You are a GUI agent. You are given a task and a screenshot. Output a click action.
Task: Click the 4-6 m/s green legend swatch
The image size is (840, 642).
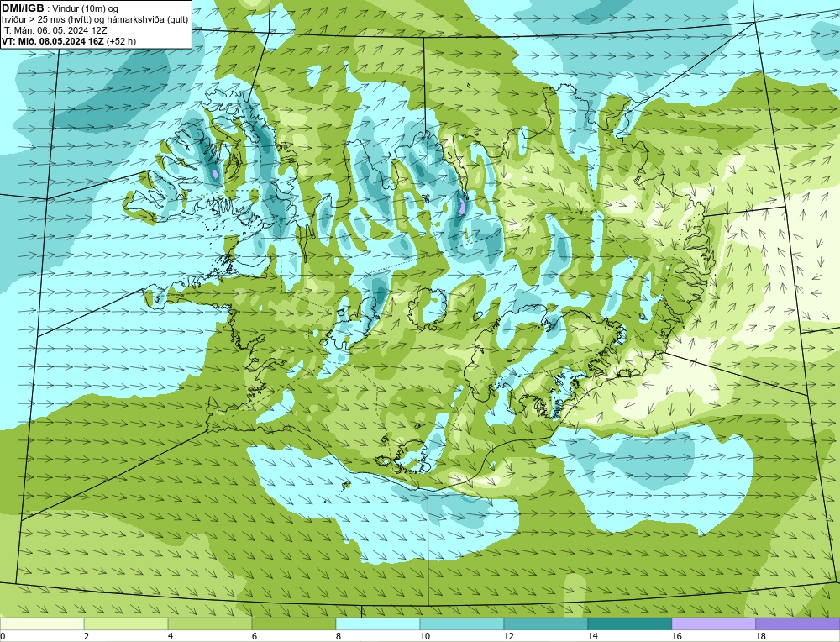point(210,624)
